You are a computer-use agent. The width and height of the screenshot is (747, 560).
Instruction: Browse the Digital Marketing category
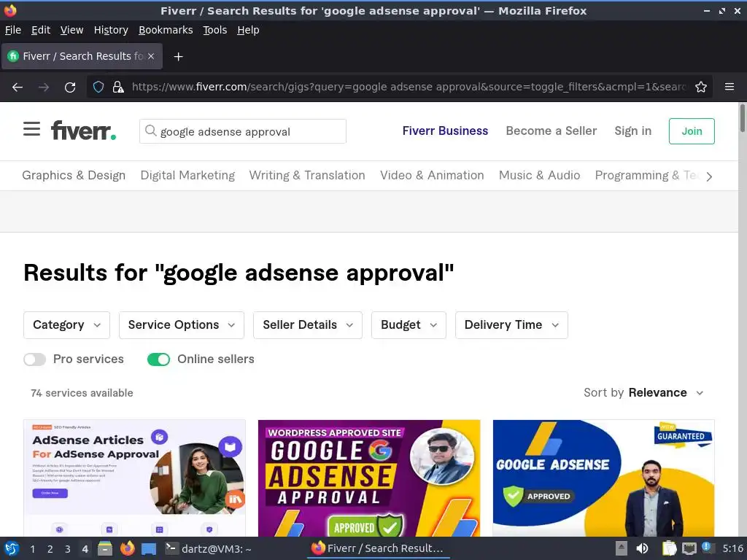(x=187, y=175)
